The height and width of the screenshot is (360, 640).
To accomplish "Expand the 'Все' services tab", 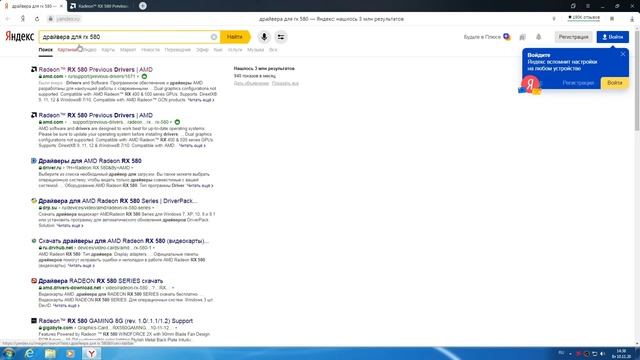I will [x=273, y=50].
